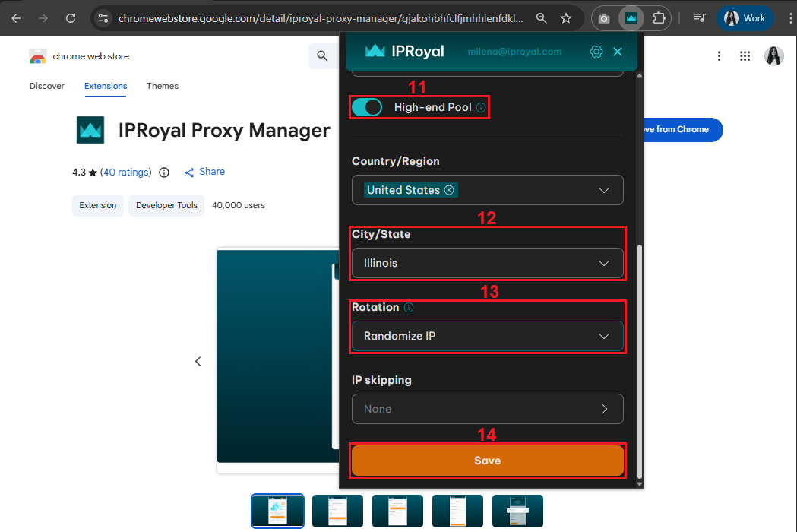Switch to the Themes tab
797x532 pixels.
click(x=163, y=86)
